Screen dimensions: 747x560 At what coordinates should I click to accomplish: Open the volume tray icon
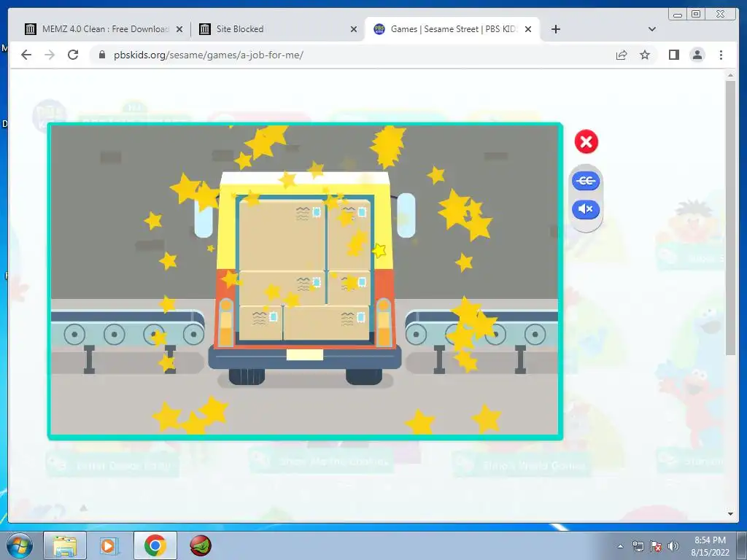(673, 546)
